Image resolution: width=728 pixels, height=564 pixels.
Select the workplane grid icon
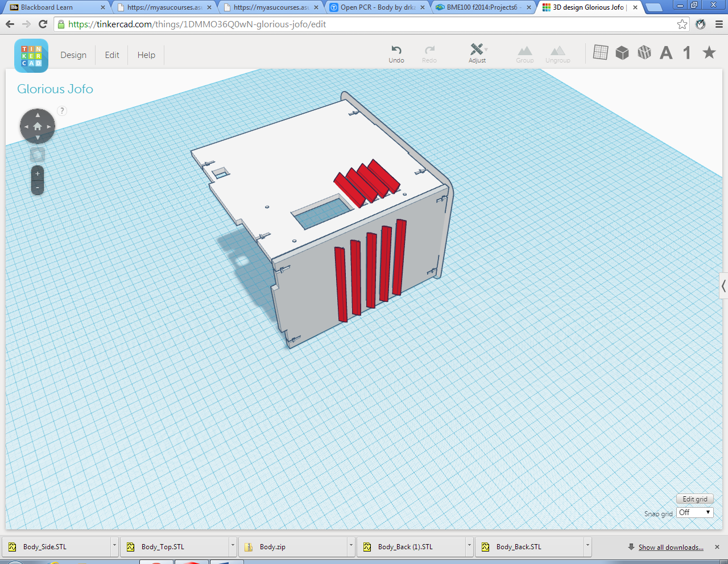coord(601,53)
